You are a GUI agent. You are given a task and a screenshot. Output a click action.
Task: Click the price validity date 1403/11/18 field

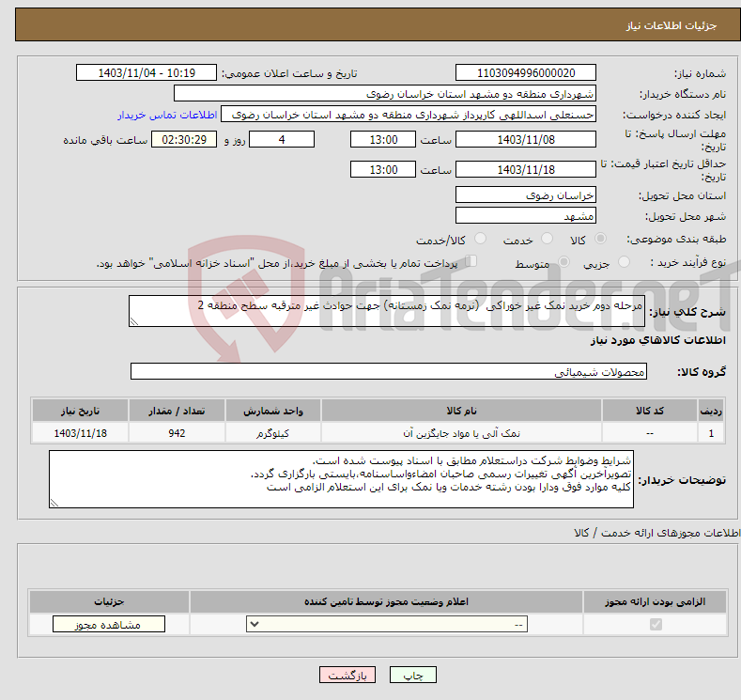(526, 169)
